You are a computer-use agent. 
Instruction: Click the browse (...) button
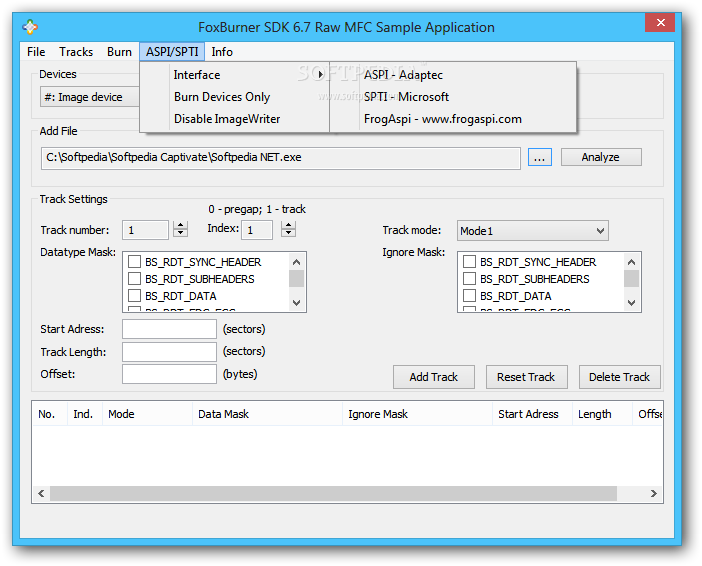click(x=539, y=158)
